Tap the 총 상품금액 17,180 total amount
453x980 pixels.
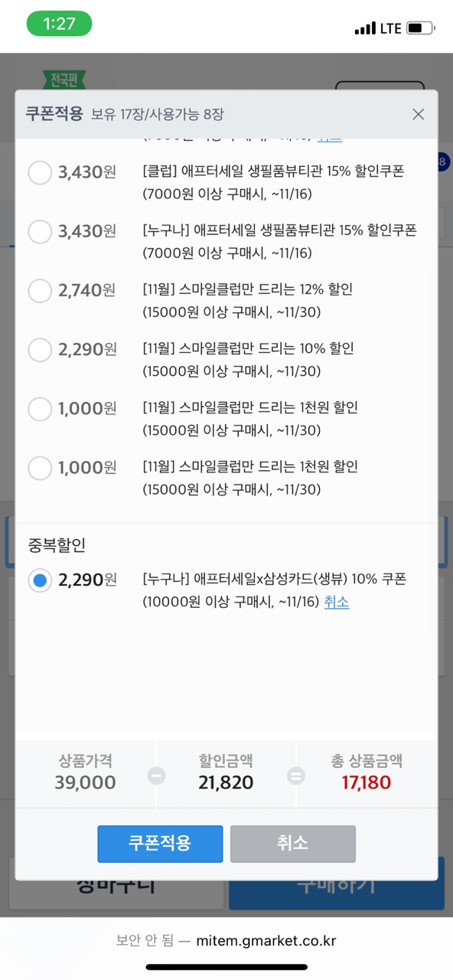pos(367,782)
